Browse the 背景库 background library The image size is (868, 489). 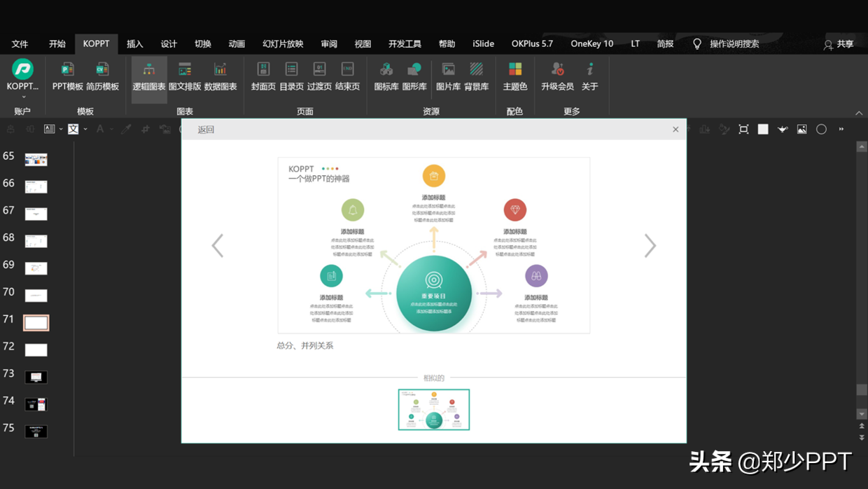click(x=476, y=77)
